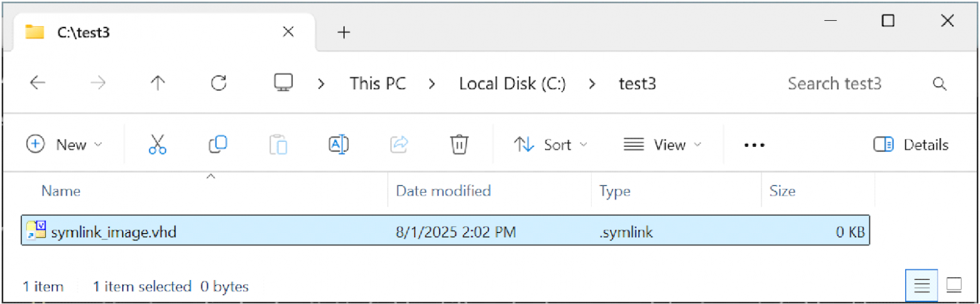Click the Copy icon in toolbar

tap(217, 144)
